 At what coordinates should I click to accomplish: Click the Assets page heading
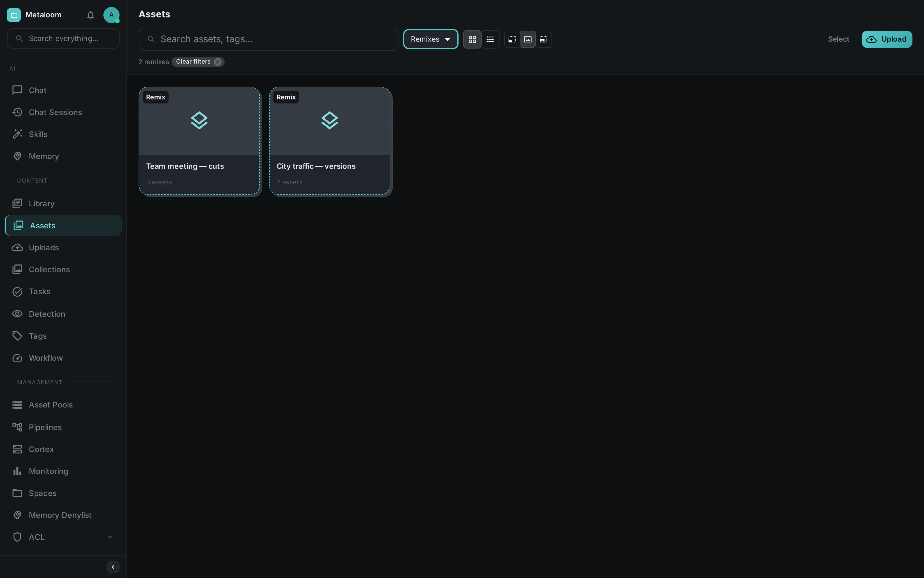[x=154, y=14]
